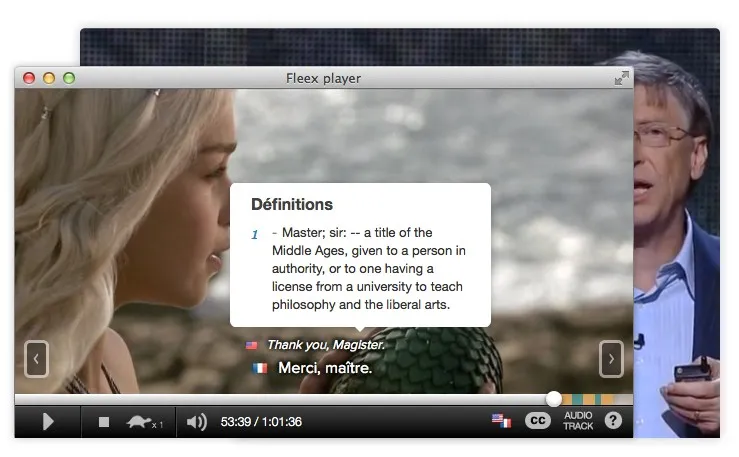The height and width of the screenshot is (457, 739).
Task: Click the 'Fleex player' window title
Action: 323,78
